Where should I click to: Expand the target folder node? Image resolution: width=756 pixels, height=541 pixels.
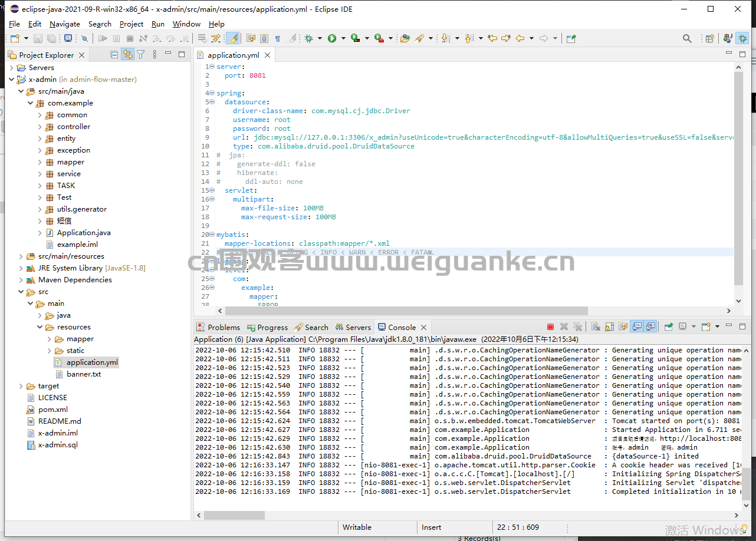point(21,386)
